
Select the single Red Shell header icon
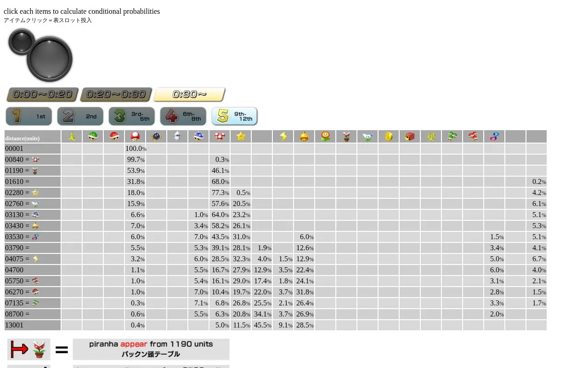tap(114, 136)
